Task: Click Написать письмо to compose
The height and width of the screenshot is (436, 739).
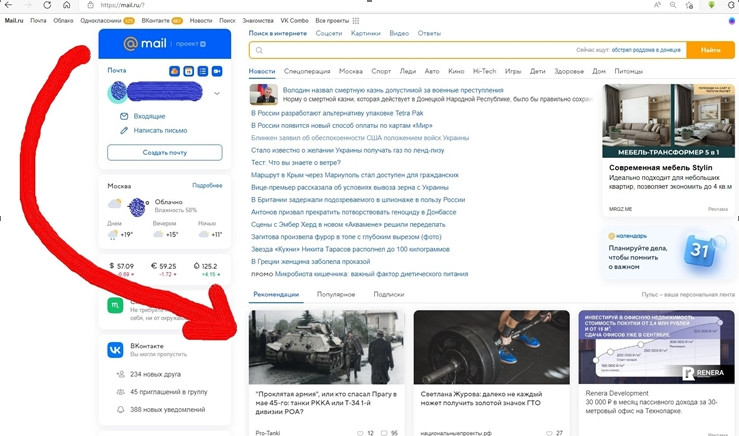Action: point(158,130)
